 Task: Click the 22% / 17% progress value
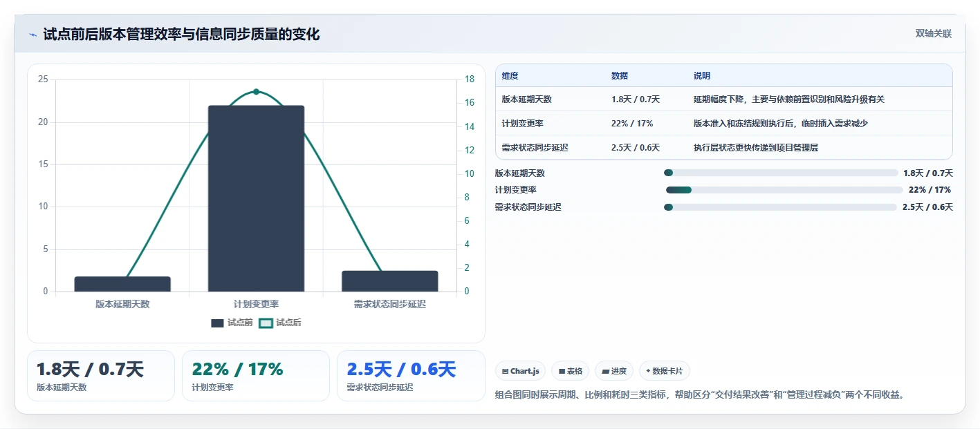tap(930, 190)
